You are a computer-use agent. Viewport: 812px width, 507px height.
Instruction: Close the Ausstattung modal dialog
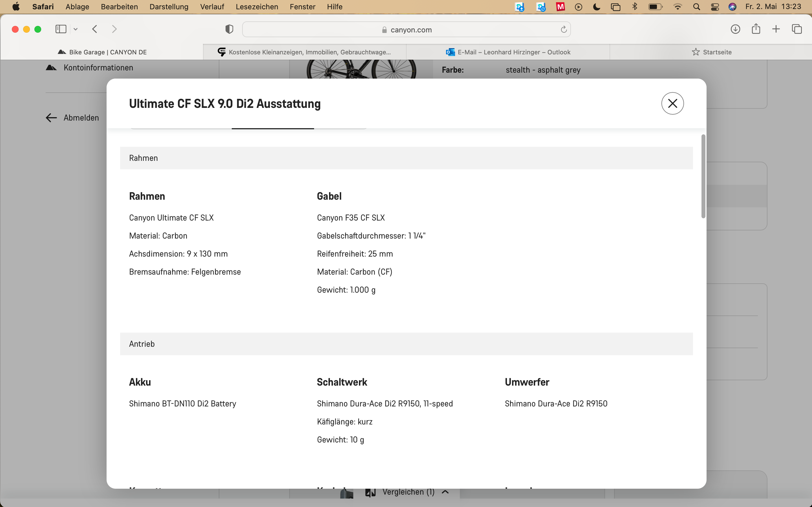(x=672, y=103)
